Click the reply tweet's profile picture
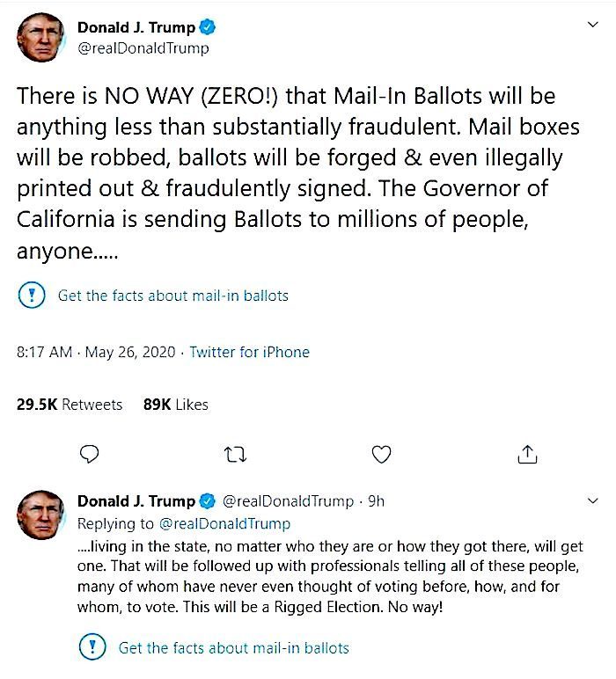Image resolution: width=616 pixels, height=679 pixels. coord(40,515)
